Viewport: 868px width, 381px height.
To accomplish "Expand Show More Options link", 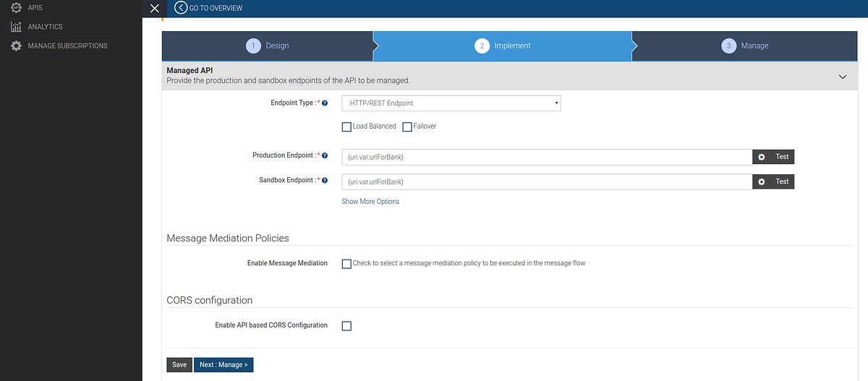I will coord(370,202).
